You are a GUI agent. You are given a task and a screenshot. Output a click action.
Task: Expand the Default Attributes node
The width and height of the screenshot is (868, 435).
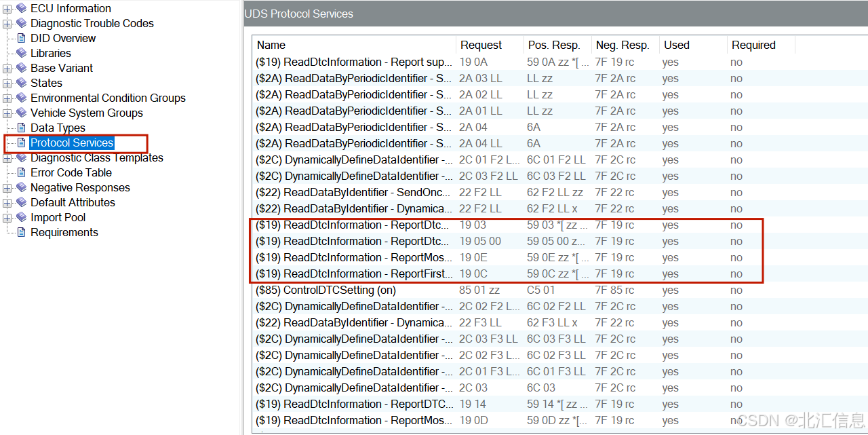coord(7,203)
